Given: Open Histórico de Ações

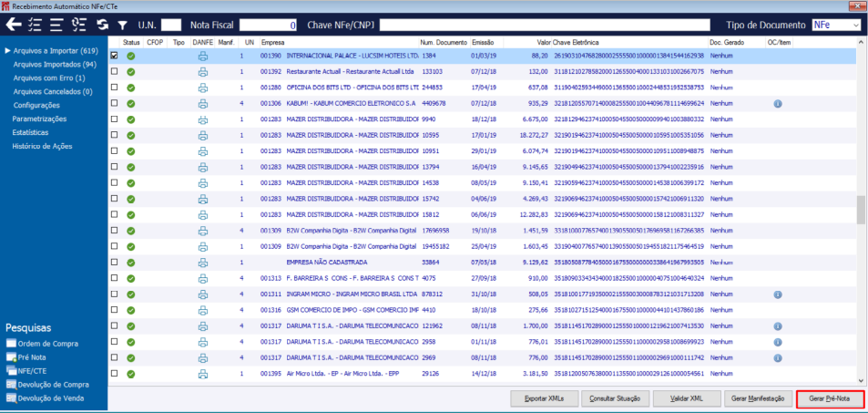Looking at the screenshot, I should click(42, 147).
